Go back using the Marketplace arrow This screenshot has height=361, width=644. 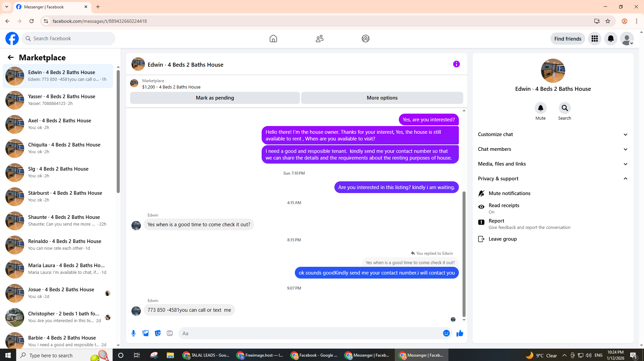point(11,57)
